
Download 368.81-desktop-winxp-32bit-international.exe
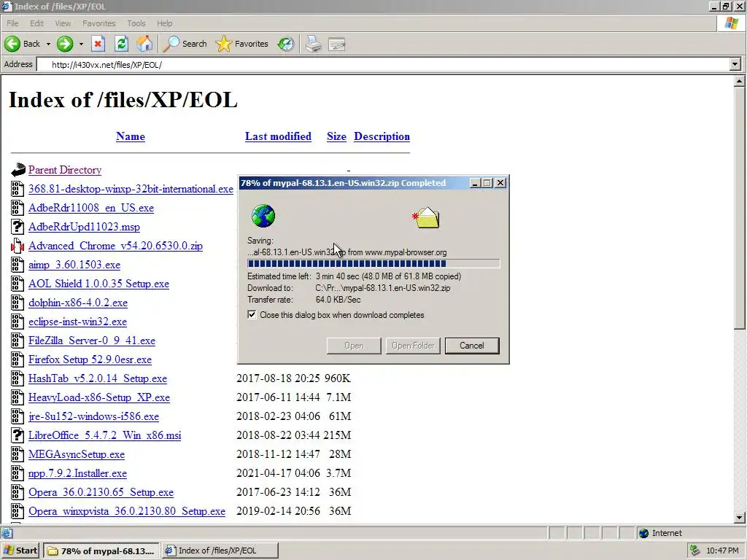pyautogui.click(x=131, y=189)
